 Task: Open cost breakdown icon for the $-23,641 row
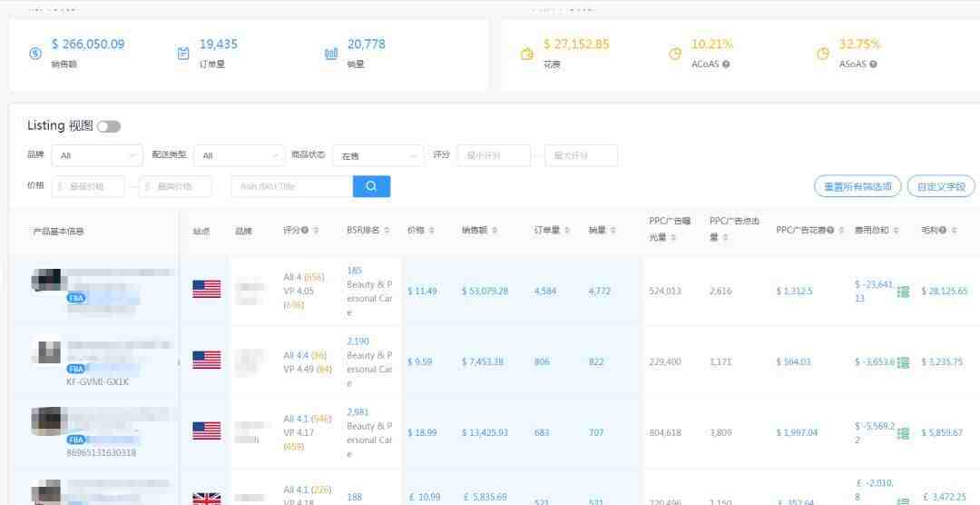903,292
